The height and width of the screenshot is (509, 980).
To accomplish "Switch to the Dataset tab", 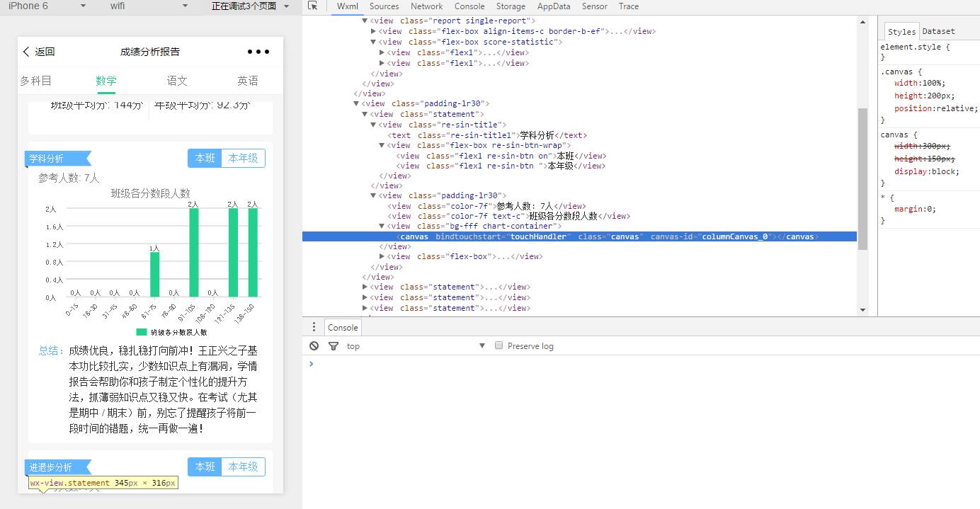I will point(938,31).
